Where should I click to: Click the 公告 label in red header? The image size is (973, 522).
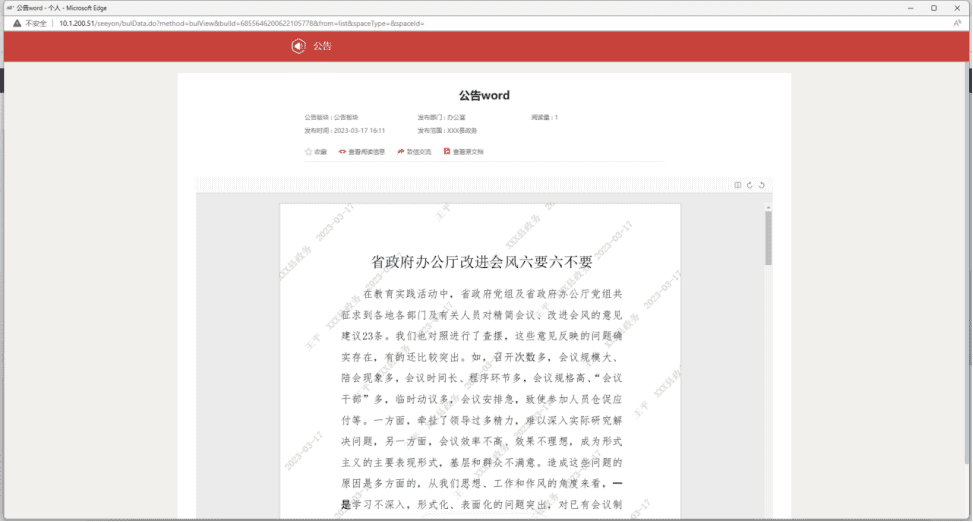coord(322,46)
